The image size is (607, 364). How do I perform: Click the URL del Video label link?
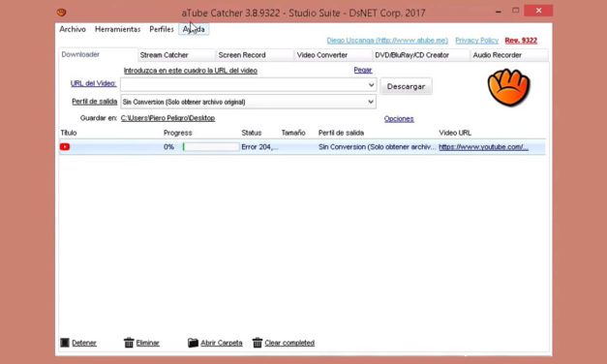93,83
